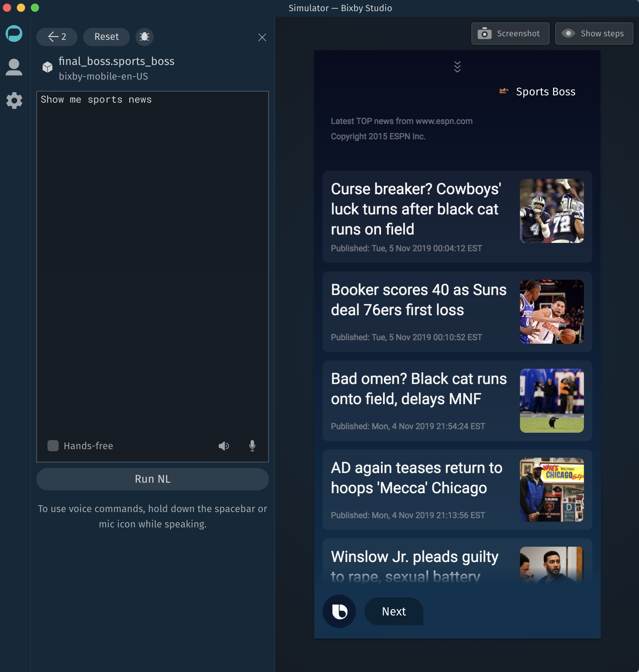Click the Chicago store thumbnail

coord(552,490)
